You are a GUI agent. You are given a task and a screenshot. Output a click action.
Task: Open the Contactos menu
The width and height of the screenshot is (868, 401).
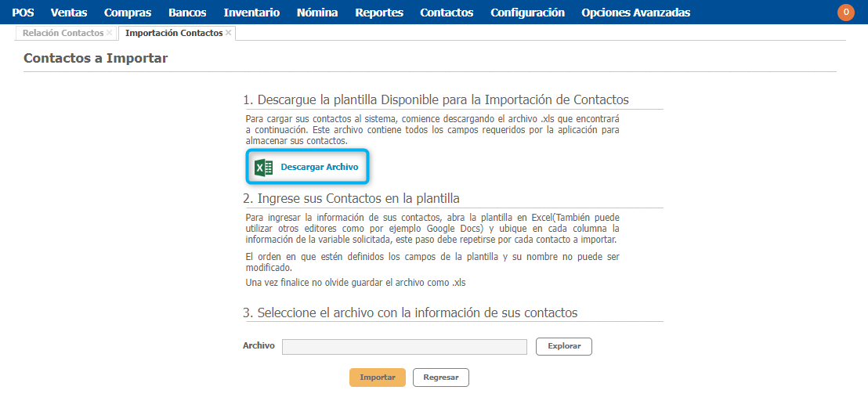tap(447, 13)
